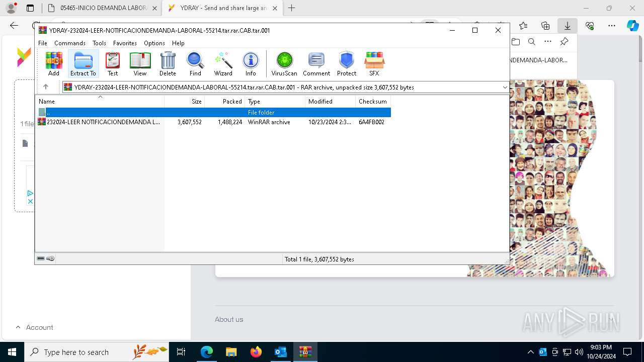
Task: Click the Extract To toolbar icon
Action: coord(83,64)
